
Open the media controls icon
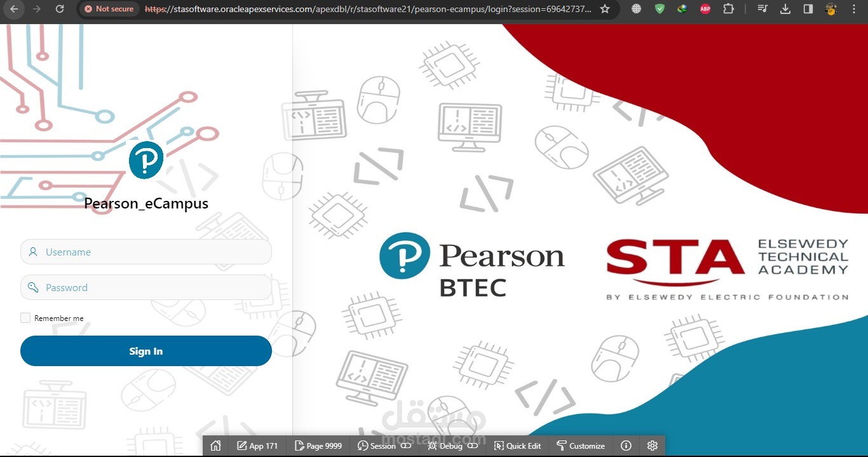pyautogui.click(x=763, y=9)
